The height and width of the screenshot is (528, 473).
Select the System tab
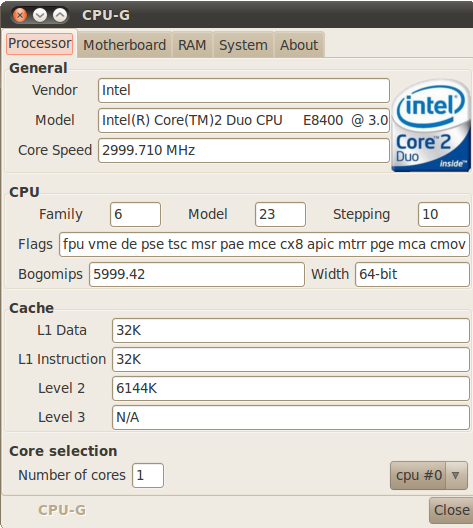(x=243, y=45)
